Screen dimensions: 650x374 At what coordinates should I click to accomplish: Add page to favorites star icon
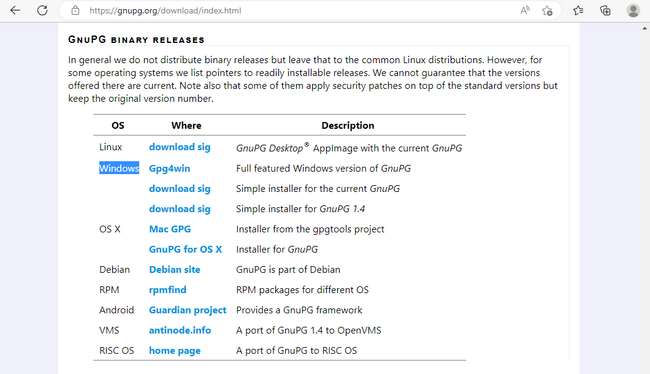[547, 10]
